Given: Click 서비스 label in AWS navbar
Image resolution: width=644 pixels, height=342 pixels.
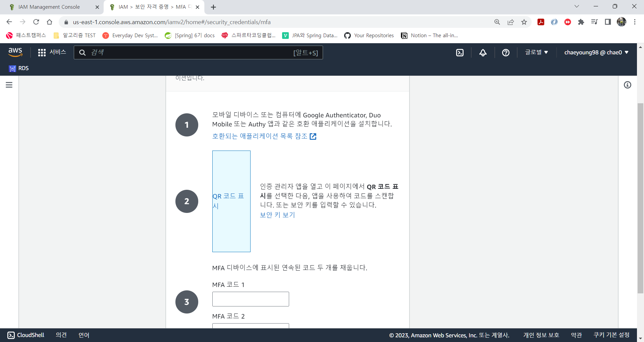Looking at the screenshot, I should point(58,52).
